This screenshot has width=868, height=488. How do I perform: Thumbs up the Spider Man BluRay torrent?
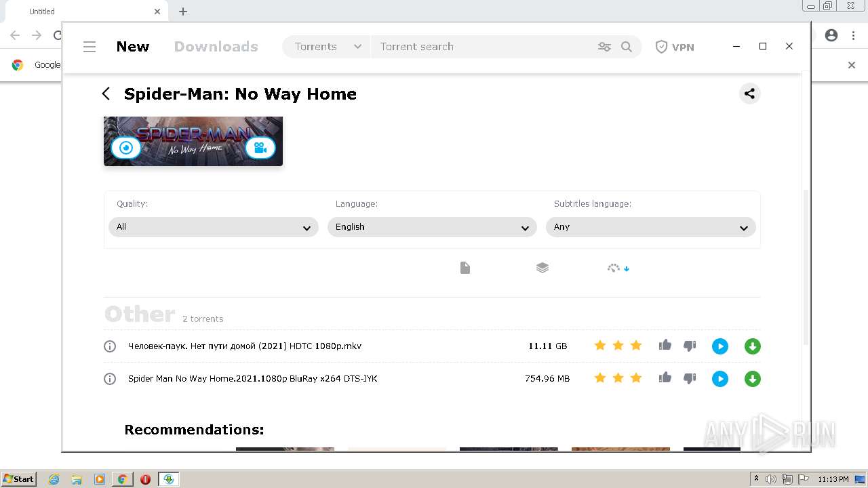[x=665, y=378]
